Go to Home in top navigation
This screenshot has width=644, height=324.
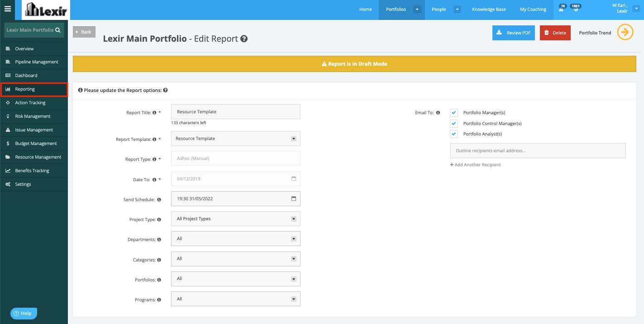coord(365,10)
